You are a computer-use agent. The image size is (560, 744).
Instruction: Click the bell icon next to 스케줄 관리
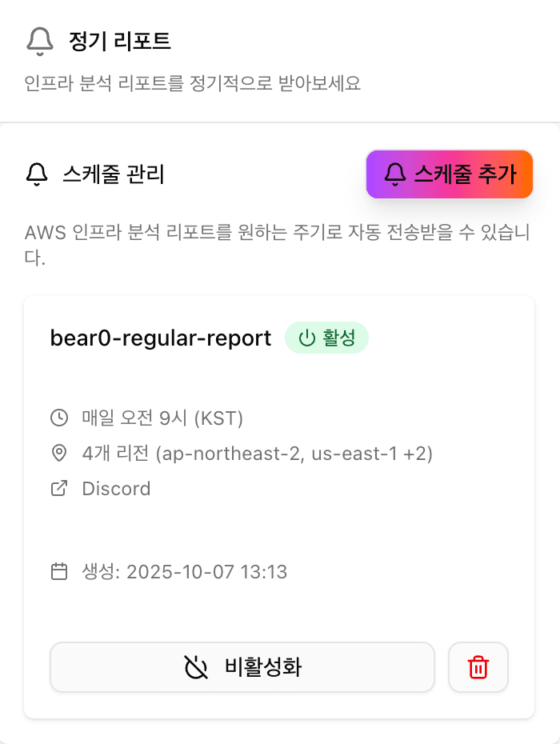37,174
